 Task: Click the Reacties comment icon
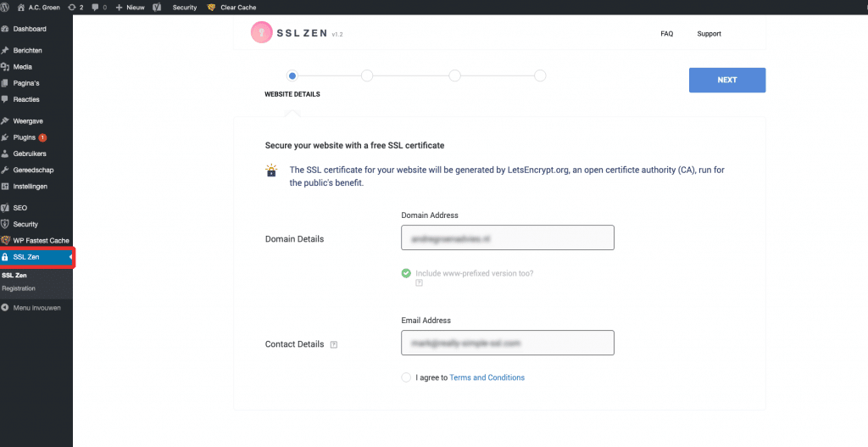(5, 99)
